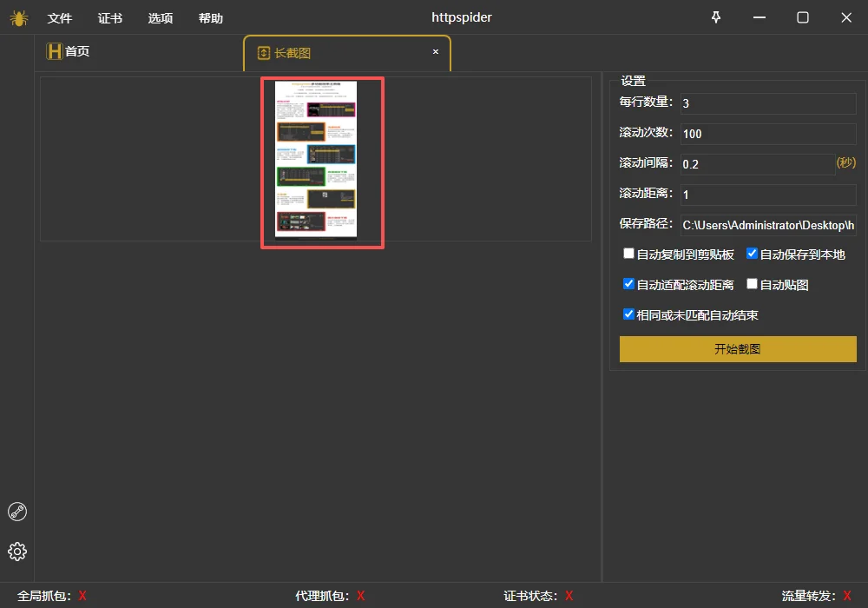Click the 代理抓包 status X indicator
The width and height of the screenshot is (868, 608).
pyautogui.click(x=361, y=596)
